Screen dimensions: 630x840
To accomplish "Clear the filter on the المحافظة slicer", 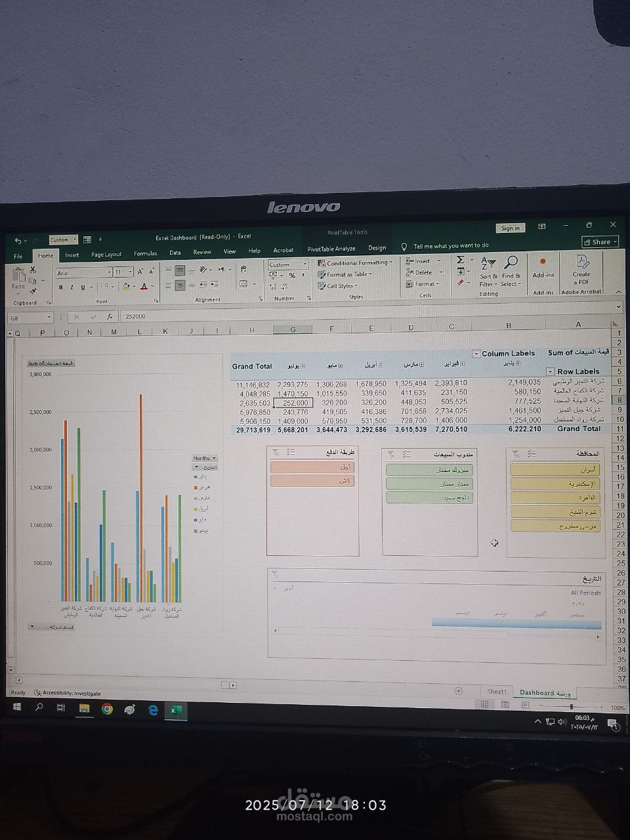I will click(x=515, y=452).
